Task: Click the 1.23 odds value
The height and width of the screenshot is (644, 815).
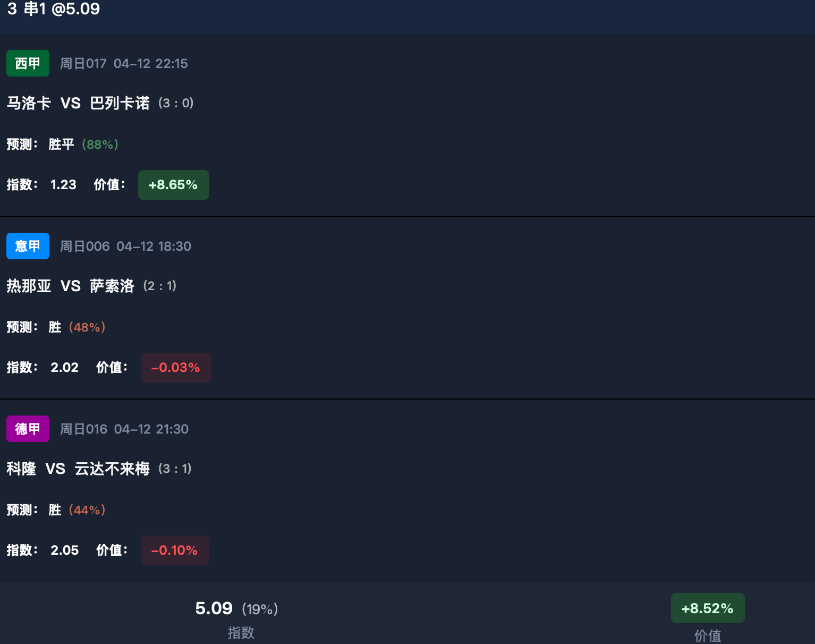Action: (63, 185)
